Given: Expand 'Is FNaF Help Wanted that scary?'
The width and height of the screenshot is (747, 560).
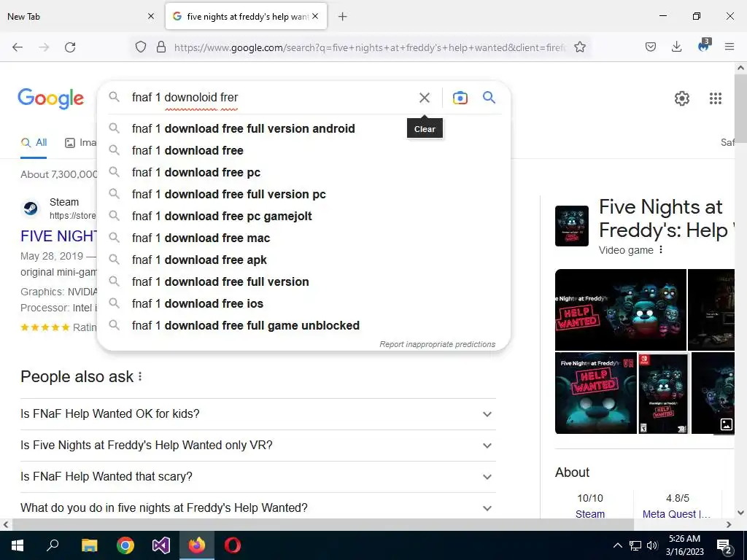Looking at the screenshot, I should pyautogui.click(x=258, y=477).
